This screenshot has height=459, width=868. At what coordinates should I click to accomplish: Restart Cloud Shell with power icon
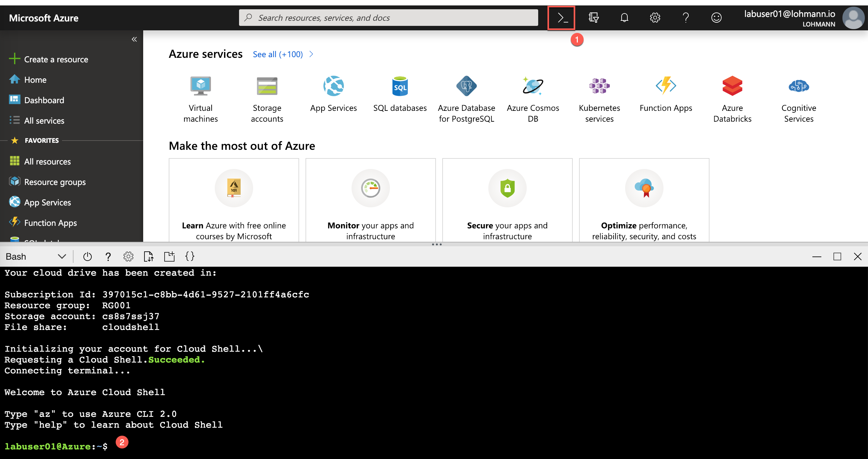(87, 256)
